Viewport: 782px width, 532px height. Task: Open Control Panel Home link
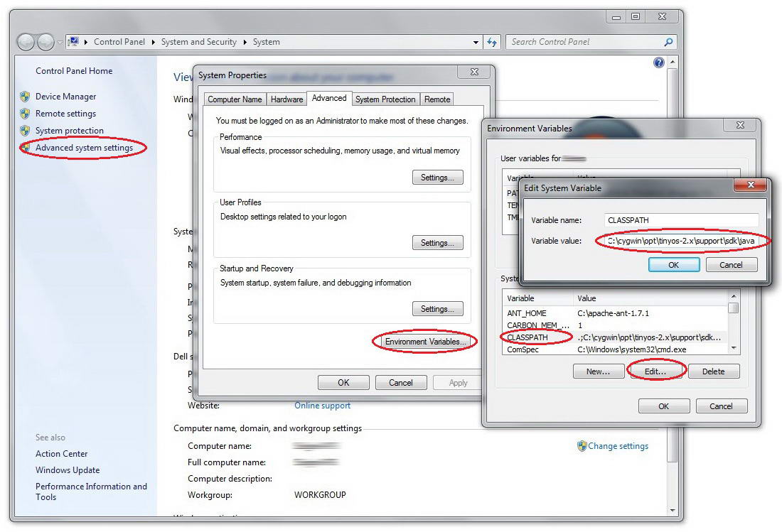[74, 71]
